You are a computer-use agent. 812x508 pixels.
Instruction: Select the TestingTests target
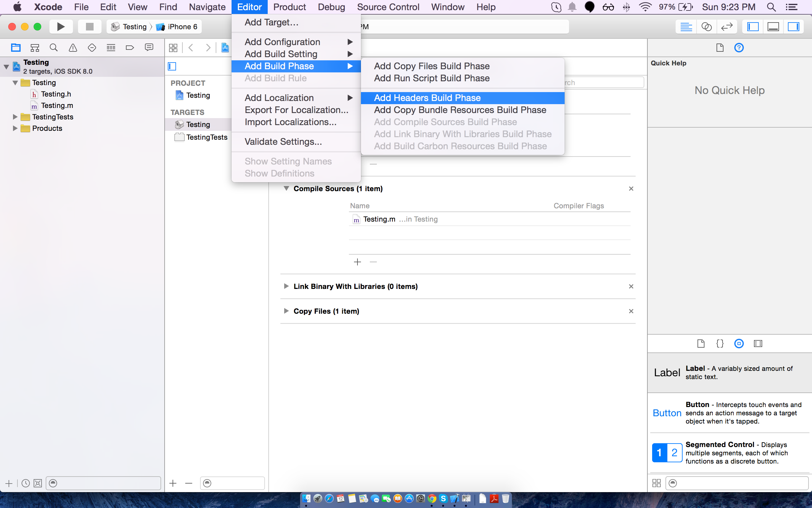(201, 137)
